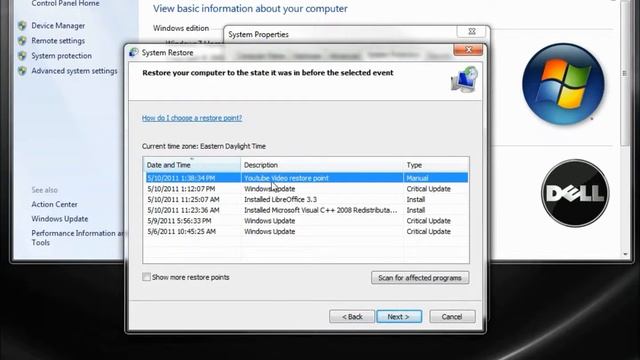Click Scan for affected programs button
The height and width of the screenshot is (360, 640).
pos(420,278)
